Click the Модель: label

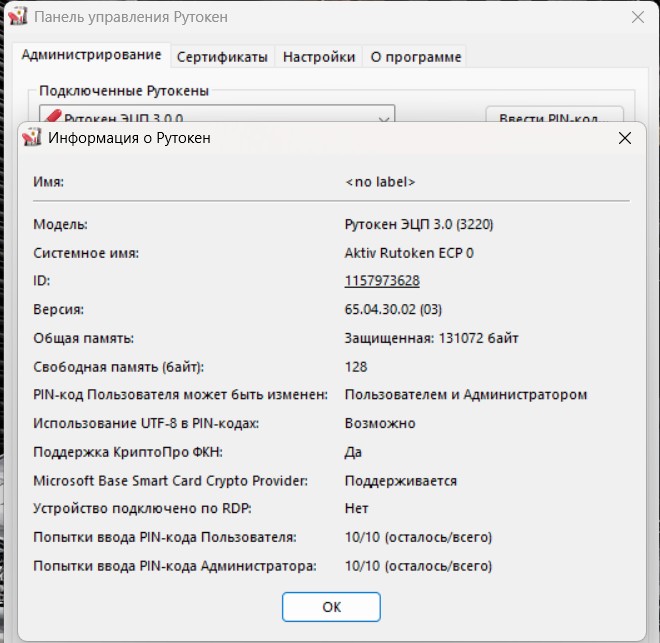61,224
